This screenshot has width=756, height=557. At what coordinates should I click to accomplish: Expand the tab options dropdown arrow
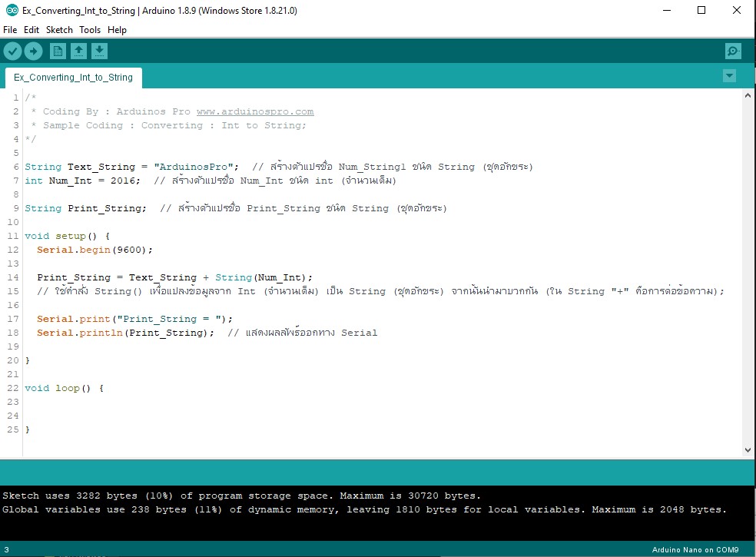tap(729, 76)
